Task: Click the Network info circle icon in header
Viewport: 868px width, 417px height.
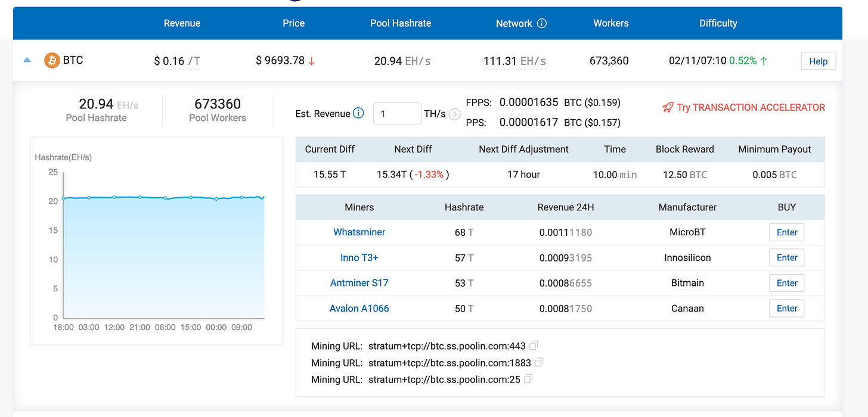Action: 542,23
